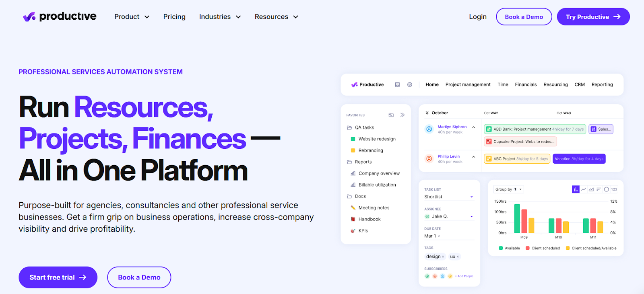The width and height of the screenshot is (644, 294).
Task: Toggle the bar chart view button
Action: (576, 189)
